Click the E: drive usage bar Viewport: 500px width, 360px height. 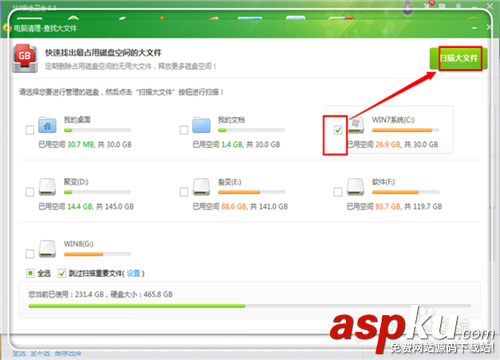[251, 192]
